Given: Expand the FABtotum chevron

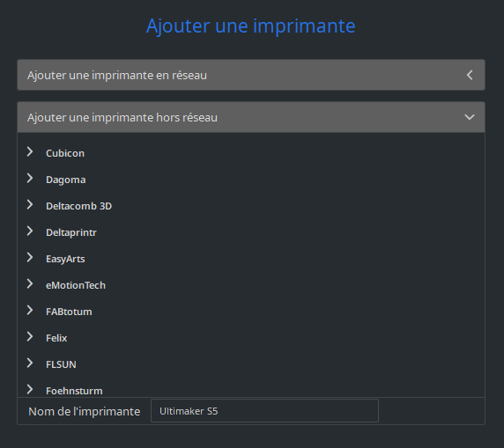Looking at the screenshot, I should point(30,310).
